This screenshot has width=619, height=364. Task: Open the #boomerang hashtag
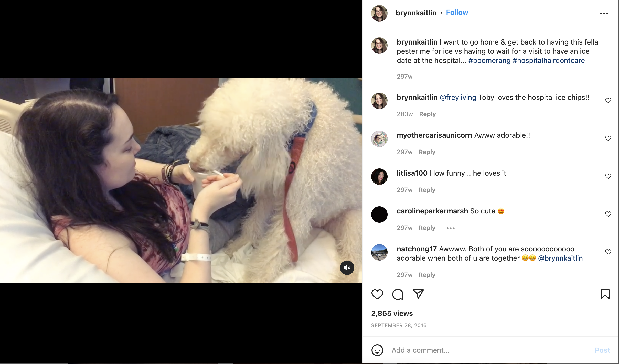click(489, 60)
